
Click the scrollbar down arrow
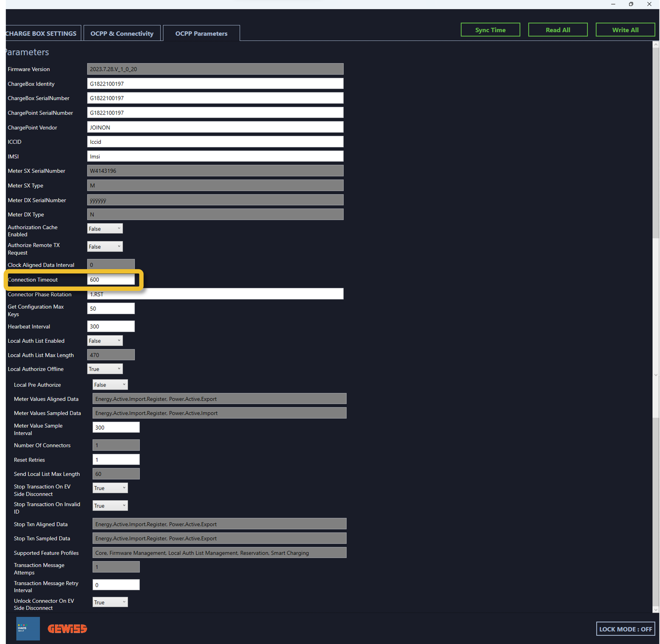tap(656, 609)
